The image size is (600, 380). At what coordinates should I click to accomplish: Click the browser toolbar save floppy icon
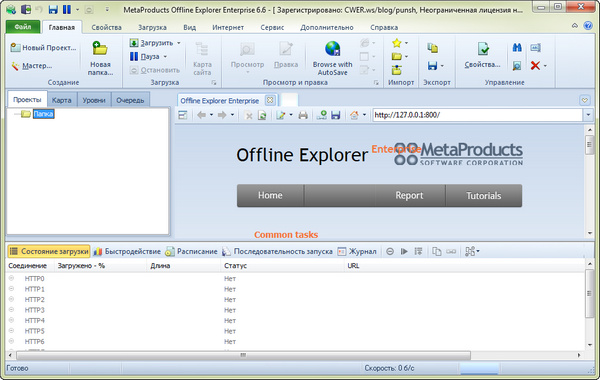[x=336, y=115]
